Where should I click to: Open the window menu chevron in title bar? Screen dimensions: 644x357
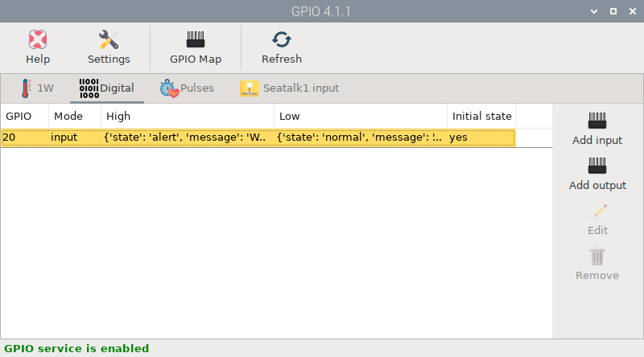click(x=594, y=11)
